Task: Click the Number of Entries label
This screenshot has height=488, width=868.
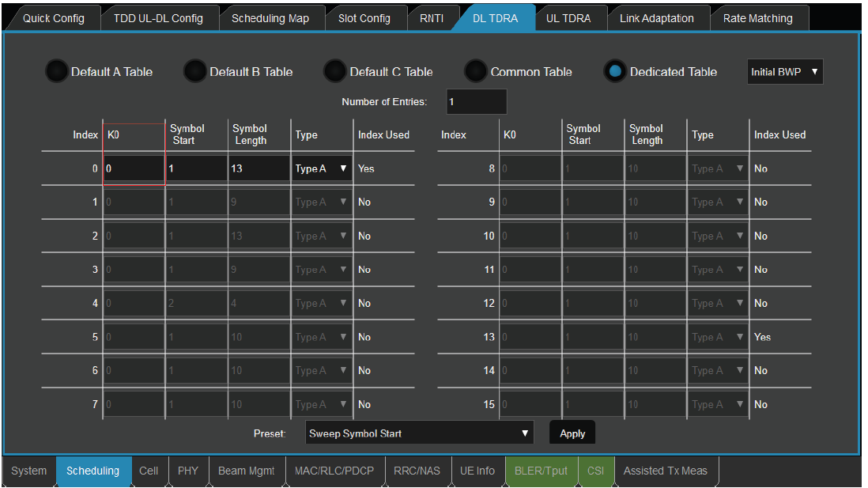Action: coord(384,102)
